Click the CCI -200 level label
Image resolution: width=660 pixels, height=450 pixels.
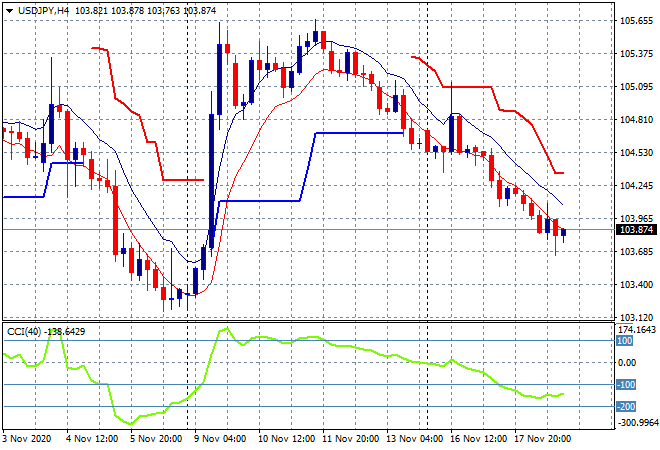[x=626, y=407]
